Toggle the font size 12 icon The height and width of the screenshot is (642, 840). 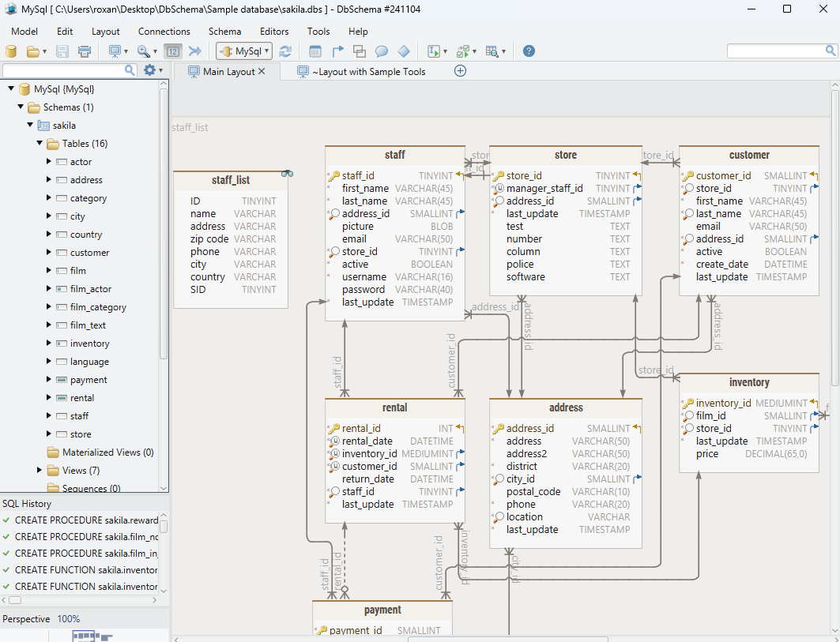coord(172,51)
